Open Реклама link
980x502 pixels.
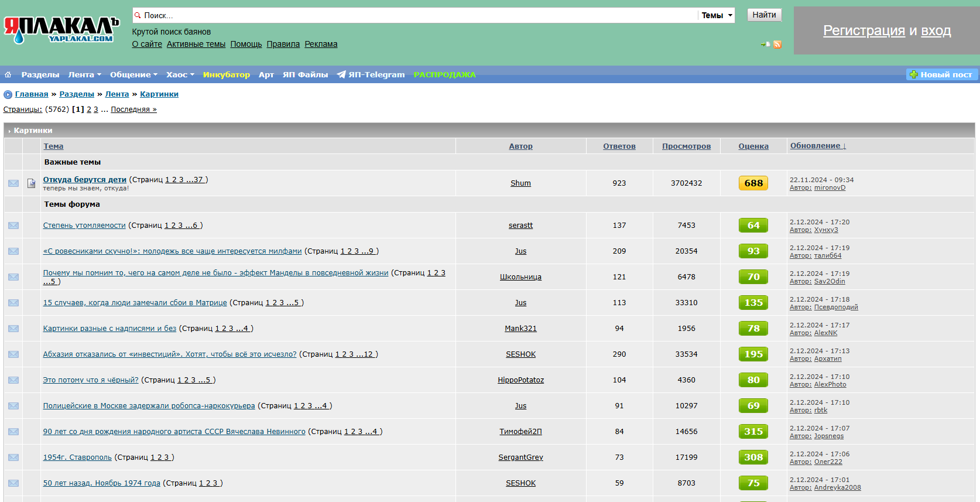click(321, 44)
